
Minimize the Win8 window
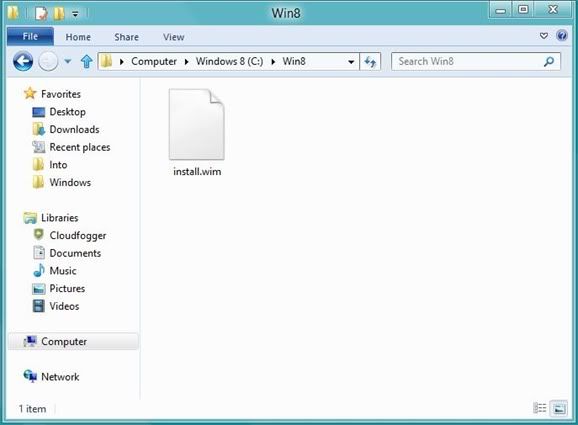coord(500,10)
